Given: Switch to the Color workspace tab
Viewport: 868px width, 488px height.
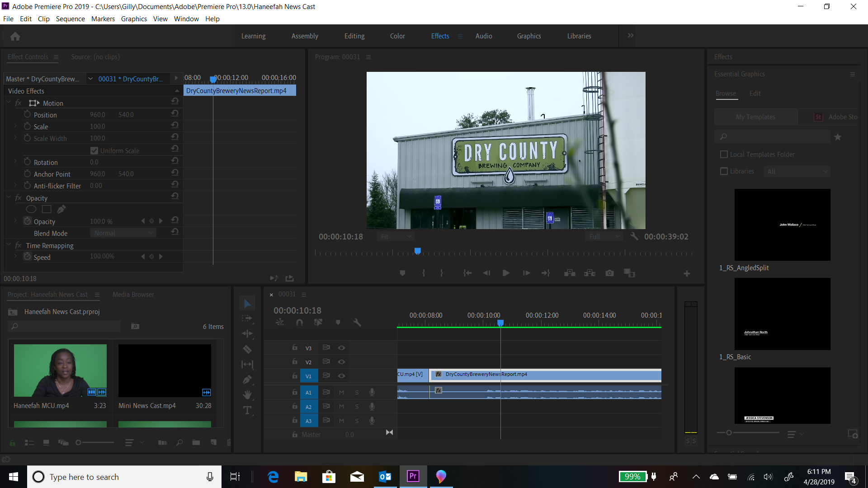Looking at the screenshot, I should [397, 36].
